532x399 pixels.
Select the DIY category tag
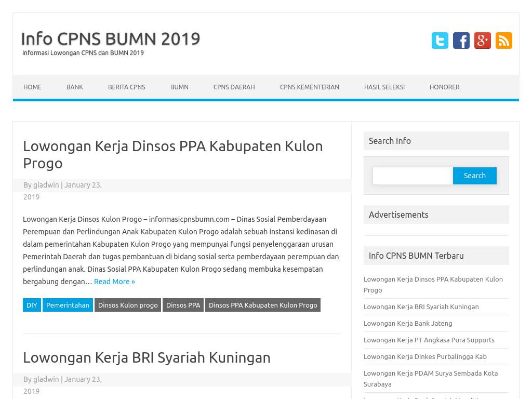32,305
